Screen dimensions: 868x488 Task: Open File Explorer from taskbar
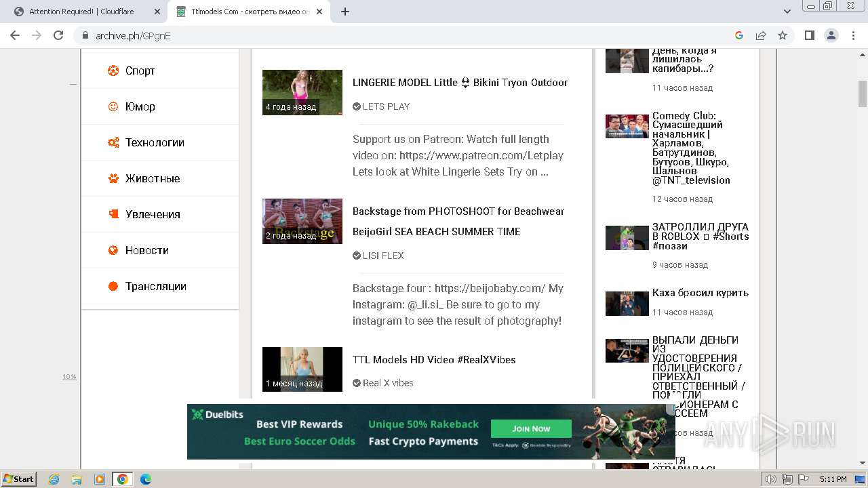[77, 479]
